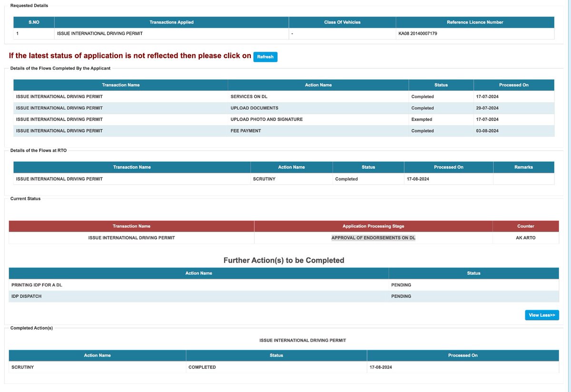Click PRINTING IDP FOR A DL row
This screenshot has height=392, width=571.
[x=284, y=285]
